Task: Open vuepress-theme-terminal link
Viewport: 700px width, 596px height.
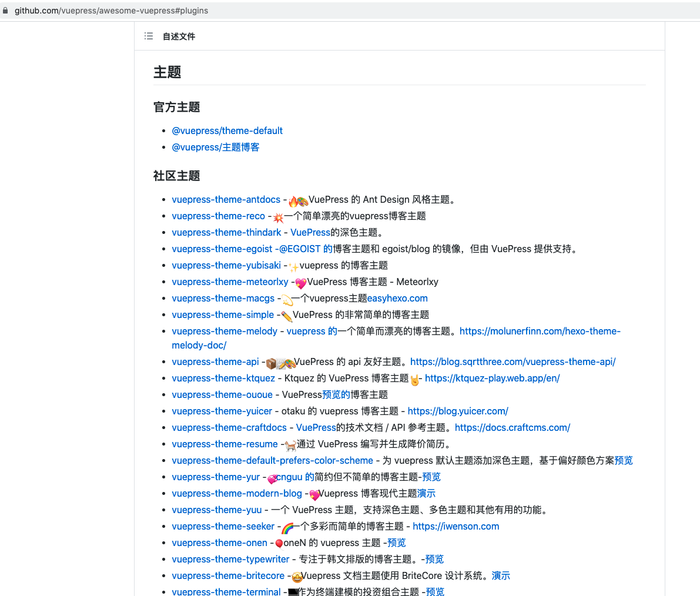Action: (226, 591)
